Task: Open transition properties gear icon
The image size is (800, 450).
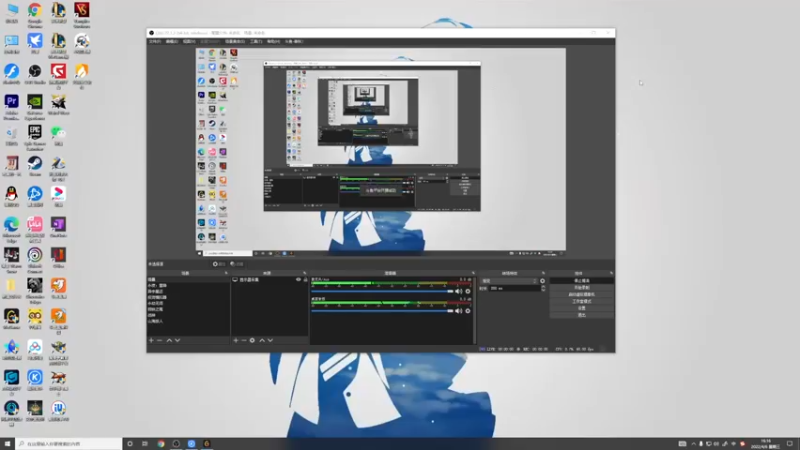Action: [x=542, y=281]
